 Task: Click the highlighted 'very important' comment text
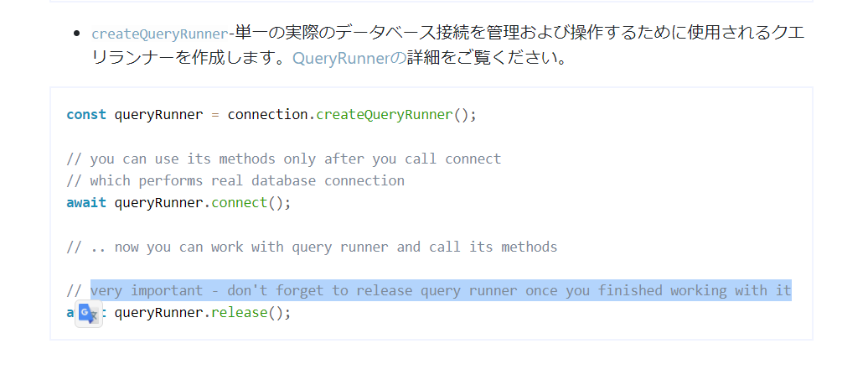(x=442, y=291)
